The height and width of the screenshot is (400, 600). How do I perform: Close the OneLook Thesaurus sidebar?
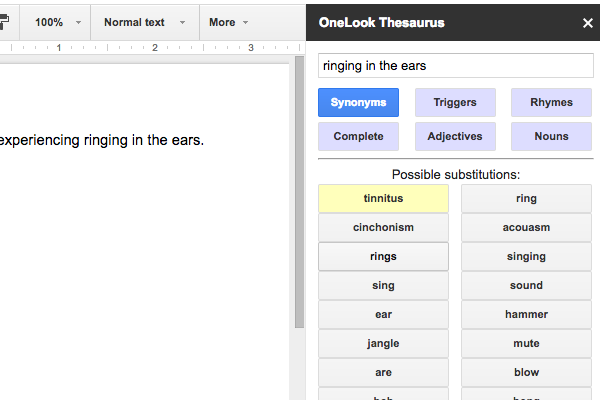pos(587,23)
